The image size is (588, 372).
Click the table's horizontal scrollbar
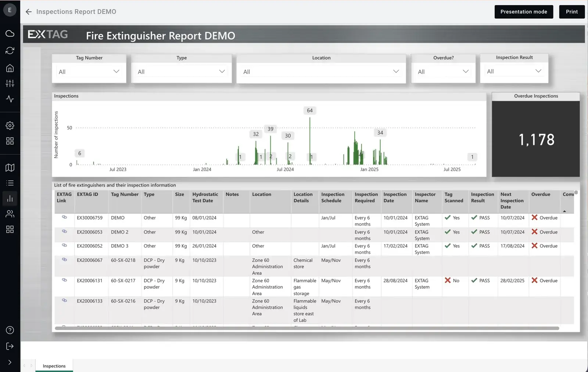click(x=307, y=328)
